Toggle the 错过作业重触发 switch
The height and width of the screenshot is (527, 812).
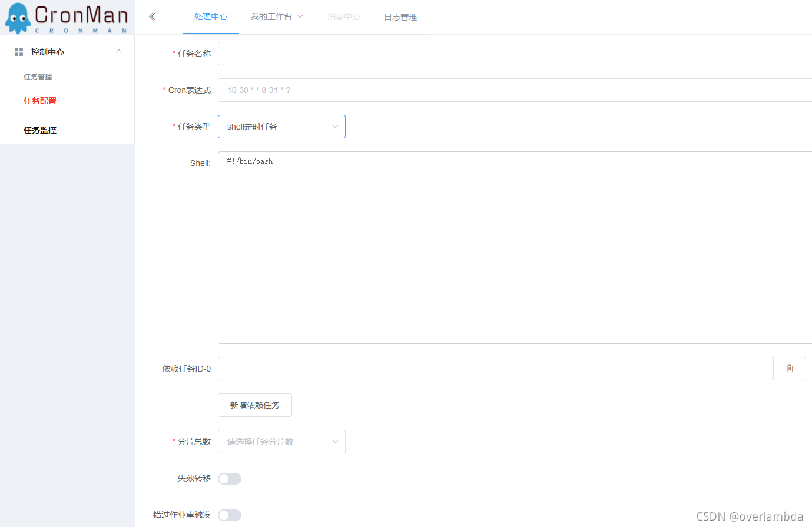coord(230,515)
